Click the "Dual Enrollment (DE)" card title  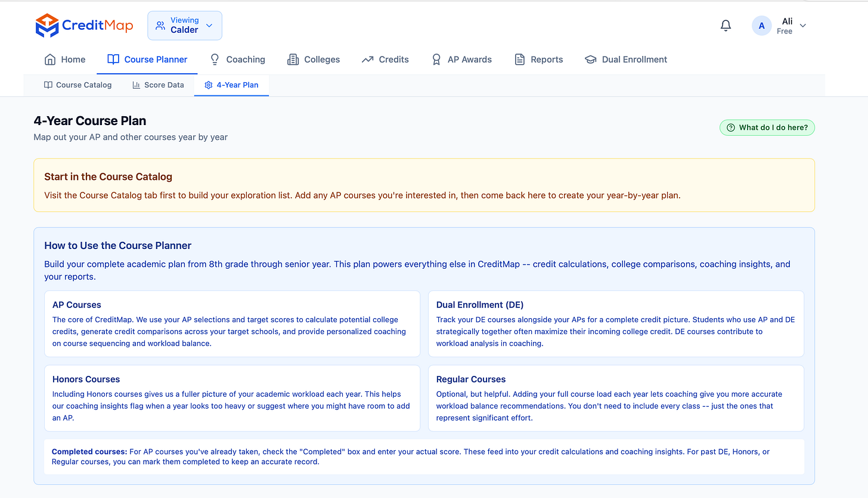(481, 305)
